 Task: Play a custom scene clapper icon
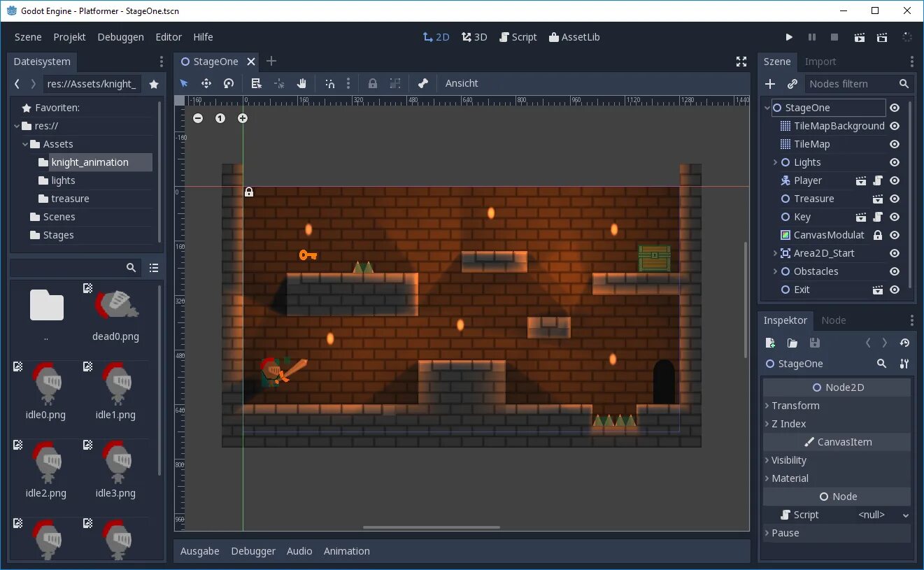pyautogui.click(x=882, y=37)
